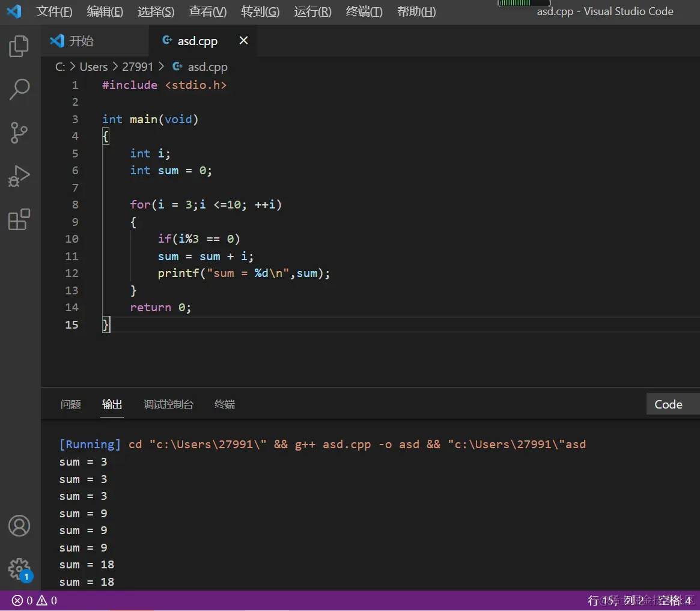Open Run and Debug view icon
The height and width of the screenshot is (611, 700).
coord(19,176)
